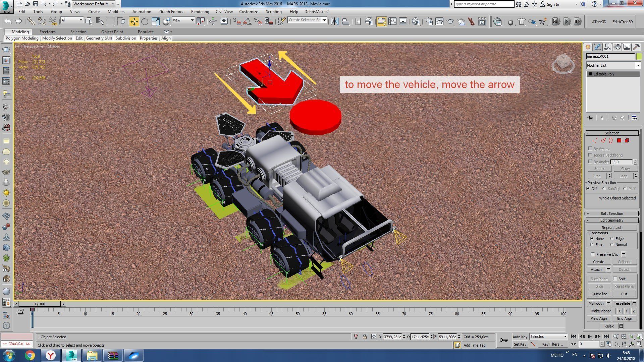The width and height of the screenshot is (644, 362).
Task: Open the Utilities panel hammer icon
Action: (x=637, y=47)
